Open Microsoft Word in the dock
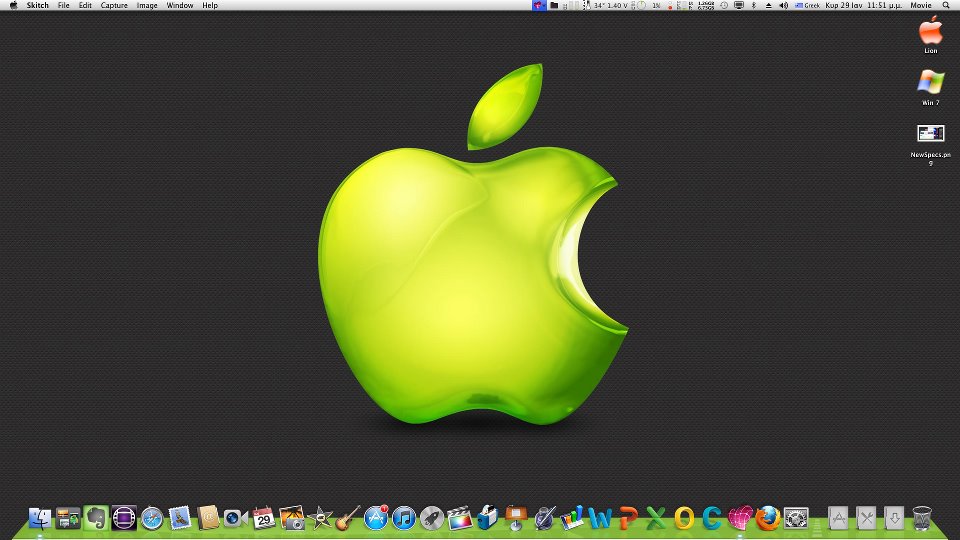Image resolution: width=960 pixels, height=540 pixels. tap(600, 519)
